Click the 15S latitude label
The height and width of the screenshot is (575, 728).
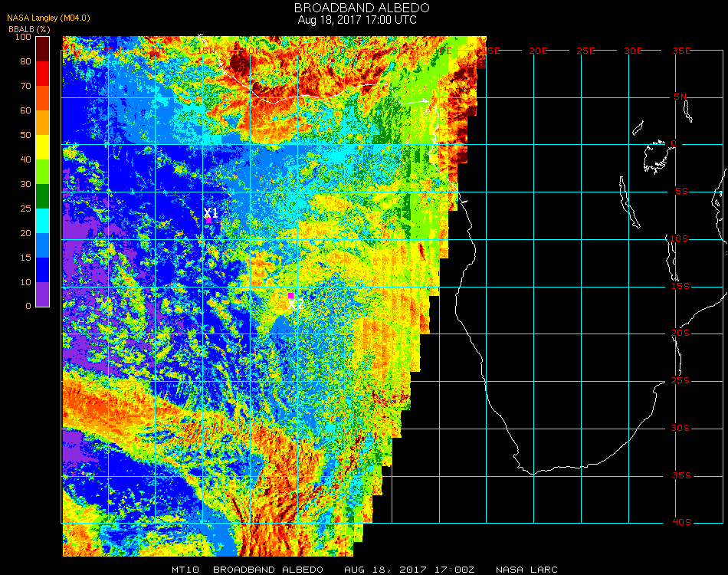[680, 286]
